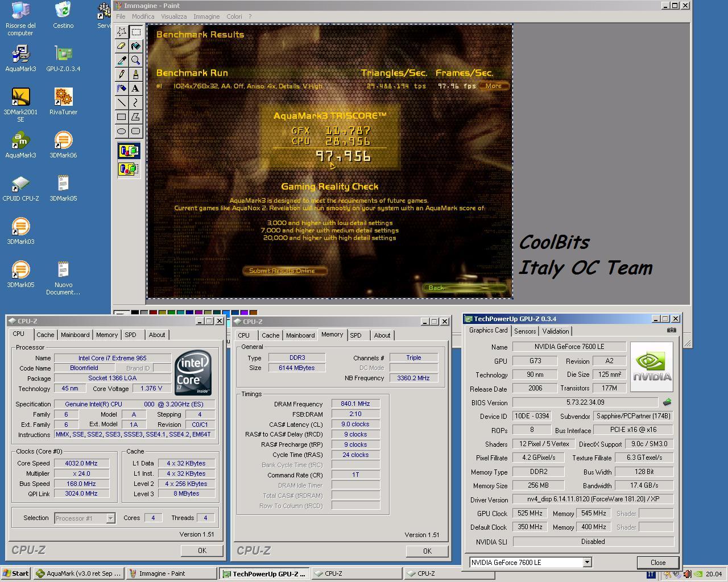Open the 3DMark03 desktop icon
The image size is (728, 582).
[x=20, y=231]
